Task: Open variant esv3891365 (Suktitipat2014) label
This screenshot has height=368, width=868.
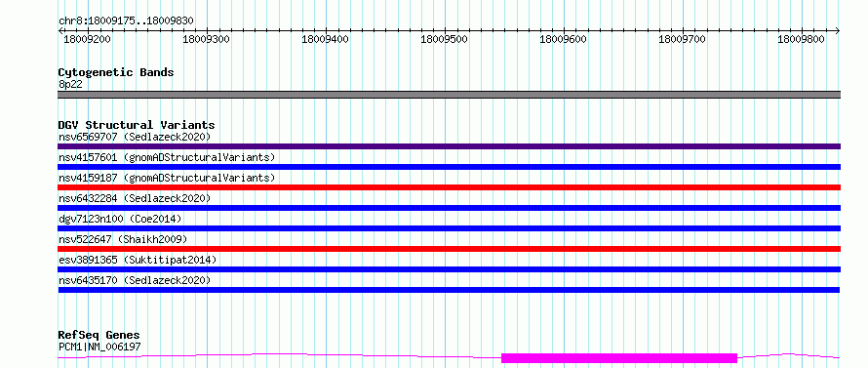Action: coord(138,260)
